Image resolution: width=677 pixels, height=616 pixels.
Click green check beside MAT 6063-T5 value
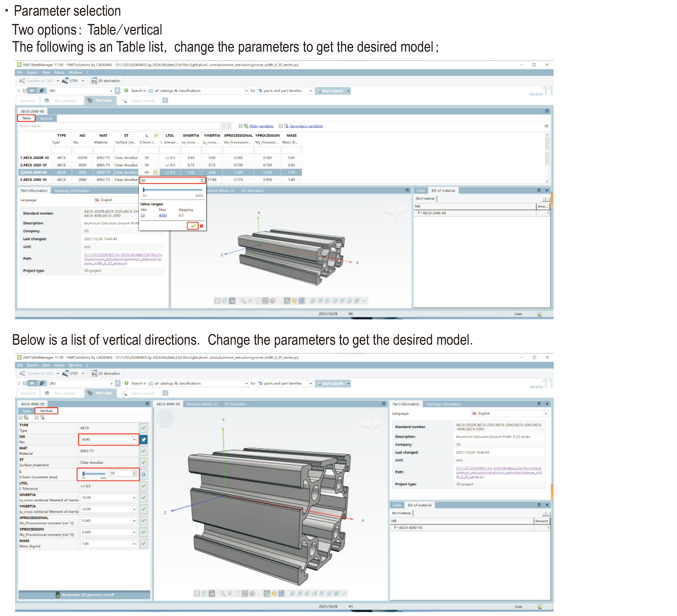(x=144, y=451)
